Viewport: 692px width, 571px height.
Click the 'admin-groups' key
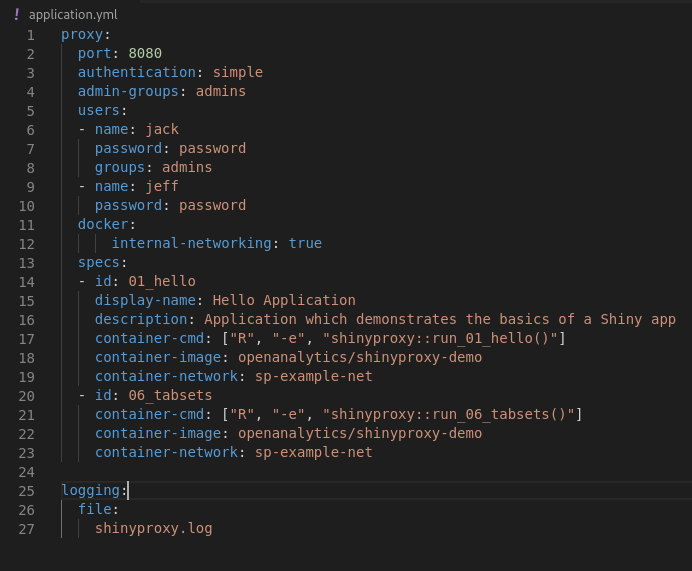coord(128,91)
